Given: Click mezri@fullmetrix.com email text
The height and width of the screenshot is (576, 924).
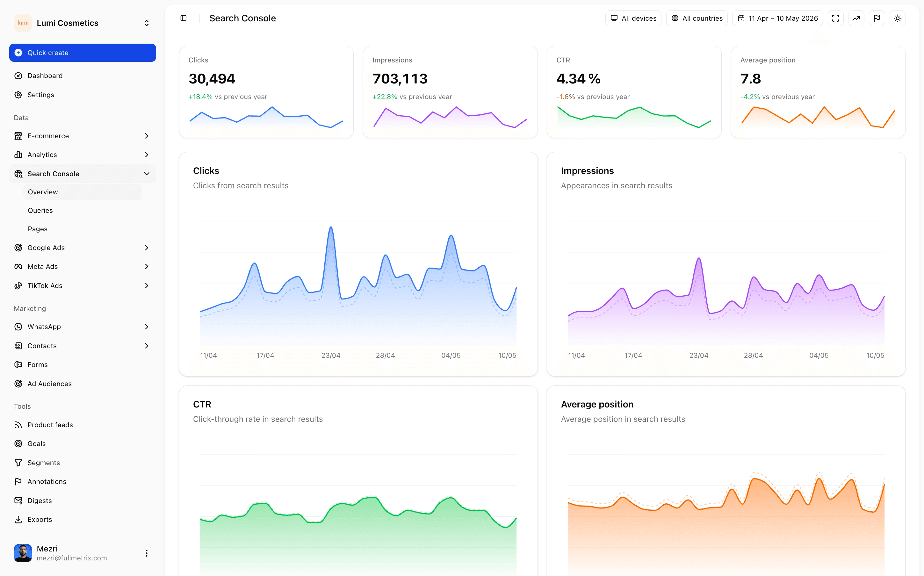Looking at the screenshot, I should 72,558.
